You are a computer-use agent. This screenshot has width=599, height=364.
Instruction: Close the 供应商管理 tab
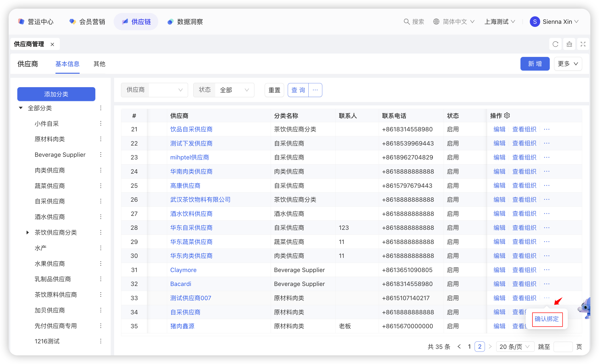(x=52, y=44)
